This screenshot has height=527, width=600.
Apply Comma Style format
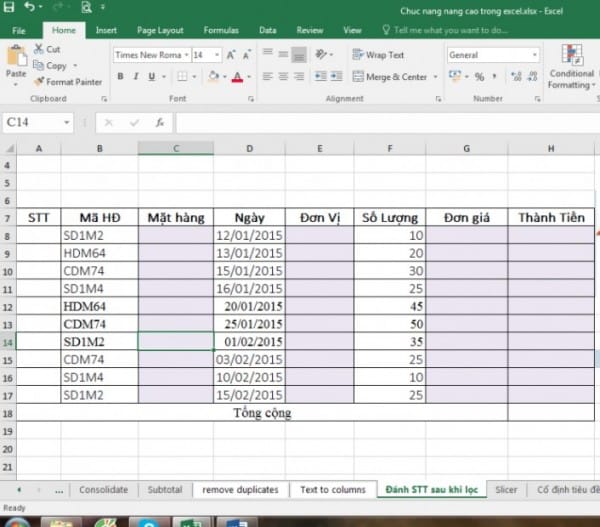[x=495, y=77]
